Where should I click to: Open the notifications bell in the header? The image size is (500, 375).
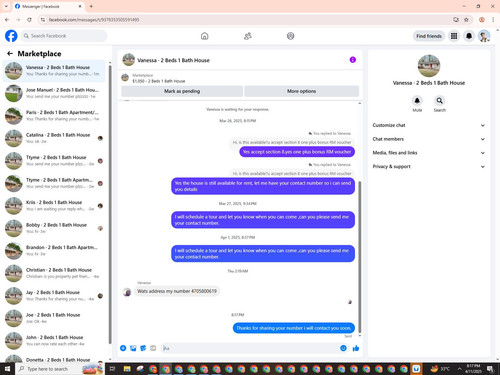point(469,36)
